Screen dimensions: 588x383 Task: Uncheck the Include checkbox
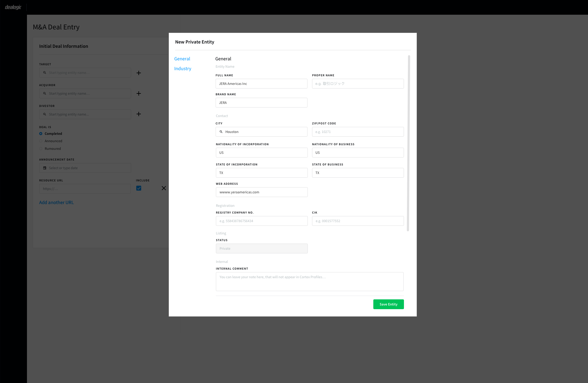139,188
